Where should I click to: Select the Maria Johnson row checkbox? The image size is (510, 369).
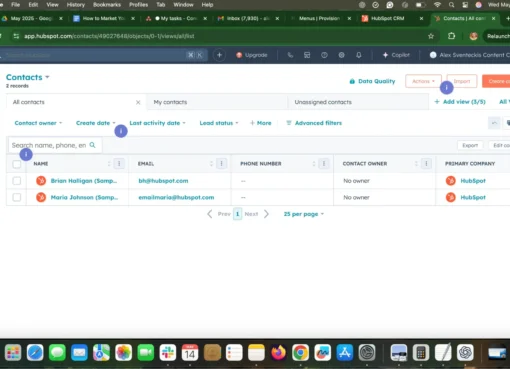coord(17,197)
